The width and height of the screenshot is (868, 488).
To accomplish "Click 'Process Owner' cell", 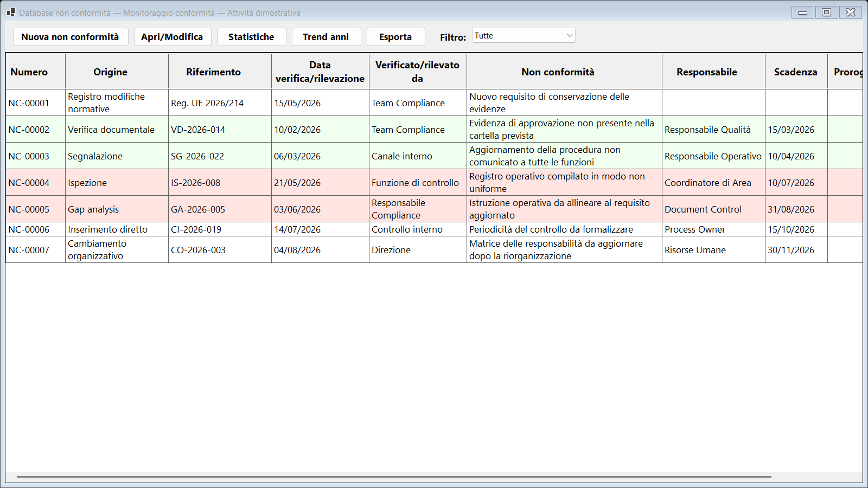I will click(x=713, y=229).
